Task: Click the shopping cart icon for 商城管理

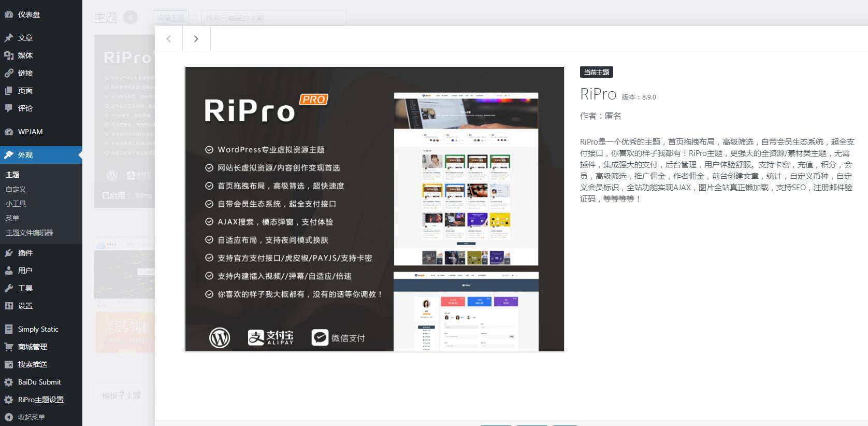Action: [x=9, y=347]
